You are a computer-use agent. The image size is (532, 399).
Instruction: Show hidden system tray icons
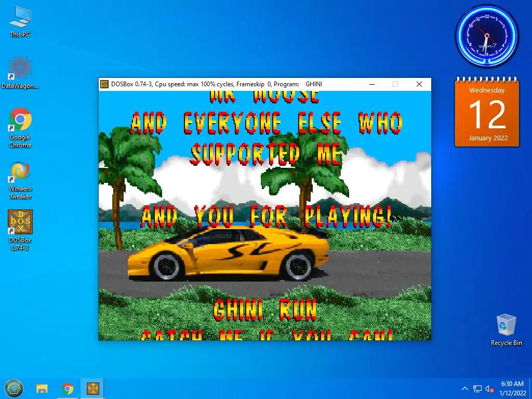coord(465,389)
